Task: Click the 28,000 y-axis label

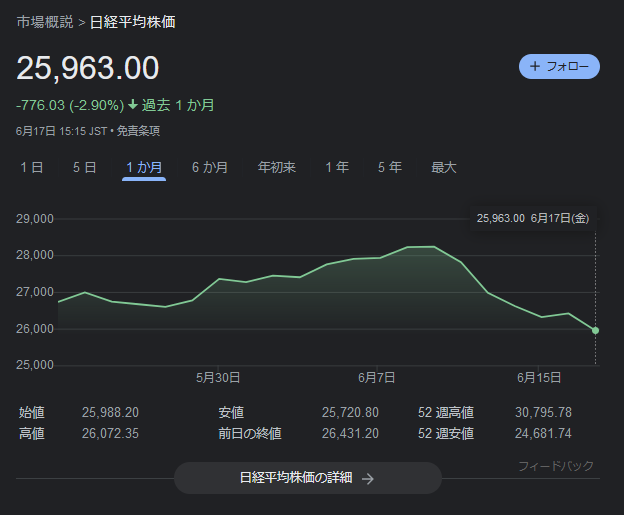Action: [x=35, y=255]
